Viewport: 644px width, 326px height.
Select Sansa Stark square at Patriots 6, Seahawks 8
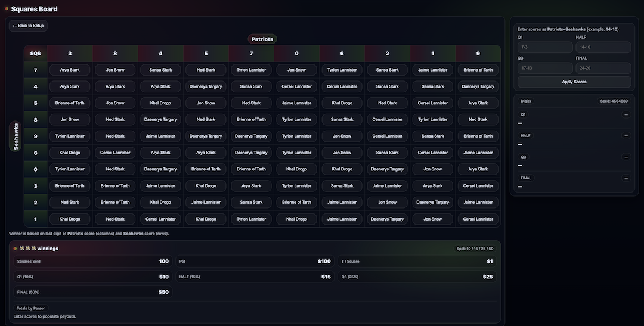pos(342,119)
